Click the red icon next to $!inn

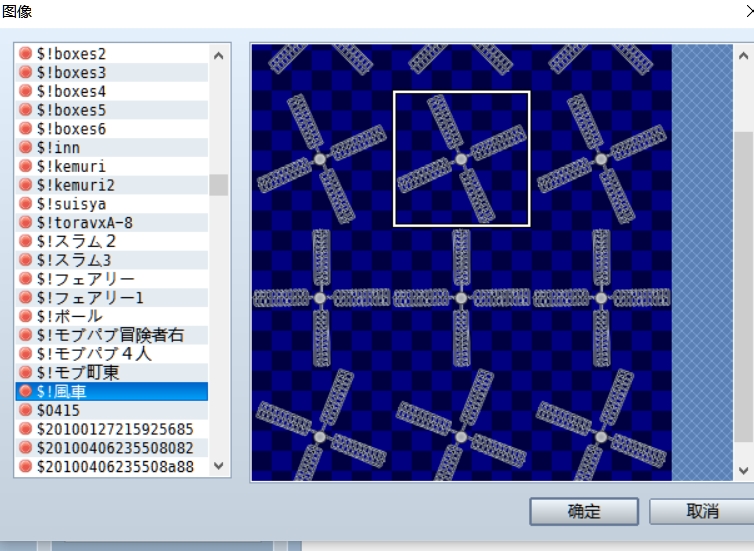pyautogui.click(x=25, y=147)
